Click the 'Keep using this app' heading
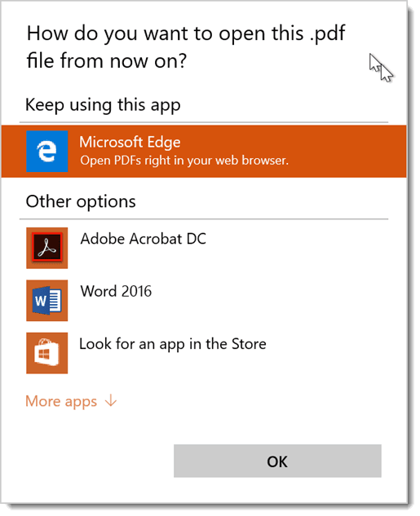This screenshot has width=420, height=516. (x=103, y=105)
